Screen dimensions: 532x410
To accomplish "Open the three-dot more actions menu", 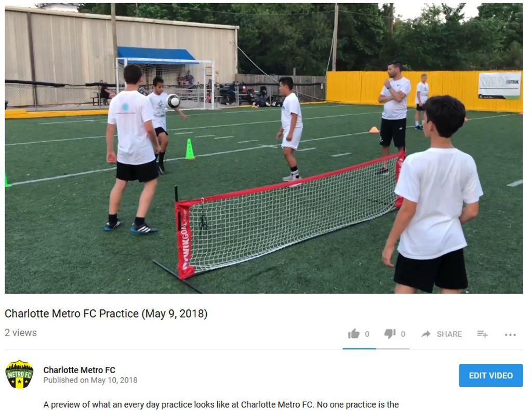I will 510,335.
